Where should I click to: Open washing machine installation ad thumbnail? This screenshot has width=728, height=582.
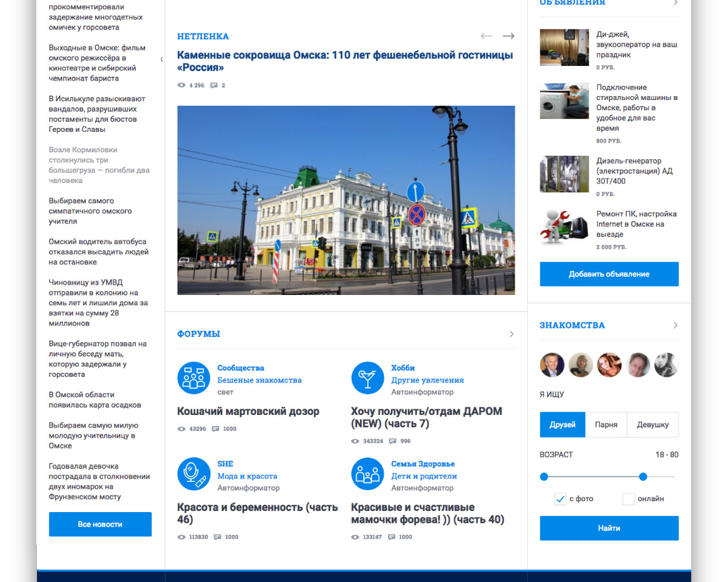pos(564,101)
